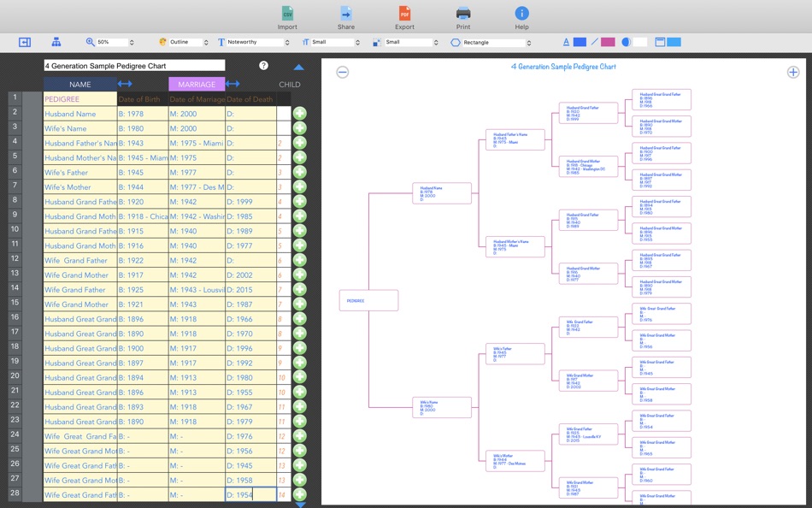Click green plus on Wife's Mother row
Image resolution: width=812 pixels, height=508 pixels.
[x=299, y=186]
